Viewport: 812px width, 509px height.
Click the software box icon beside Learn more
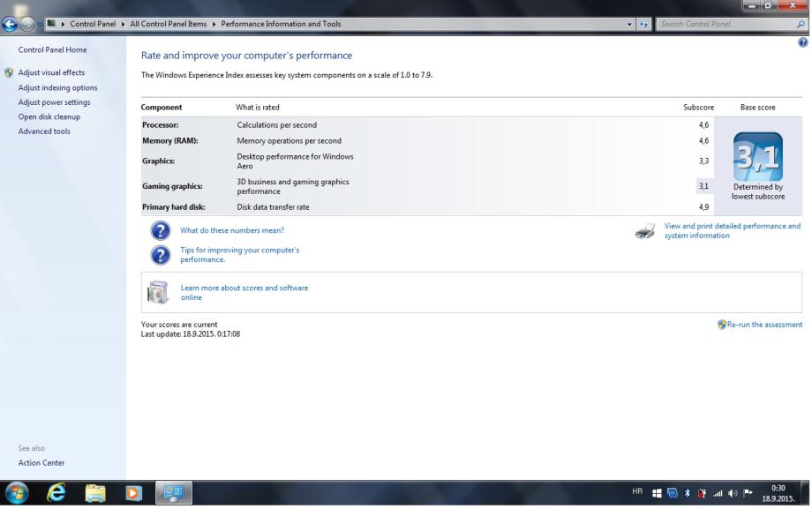(x=158, y=293)
